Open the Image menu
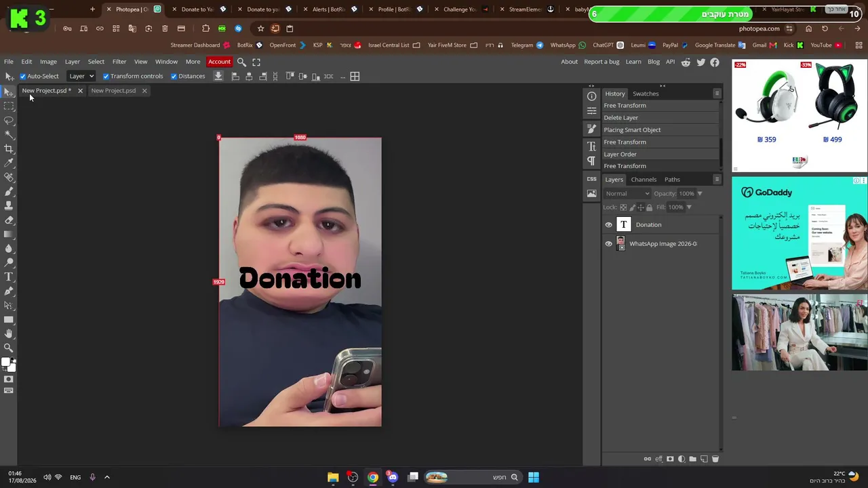Viewport: 868px width, 488px height. (48, 62)
